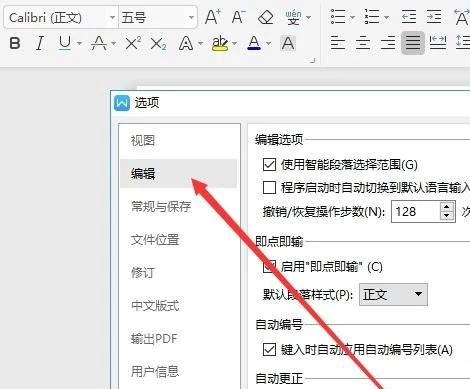Toggle Bold formatting
Viewport: 470px width, 389px height.
point(15,43)
